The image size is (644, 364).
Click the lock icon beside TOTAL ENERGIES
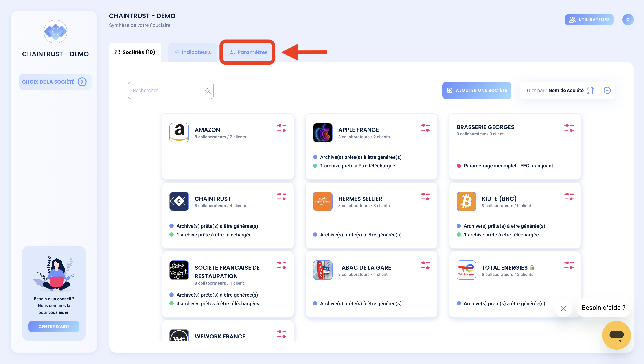532,267
